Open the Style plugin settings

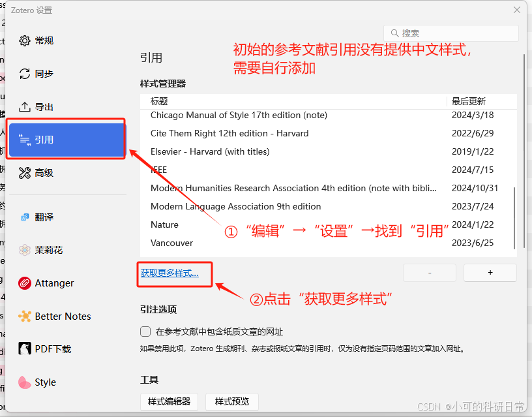tap(68, 382)
